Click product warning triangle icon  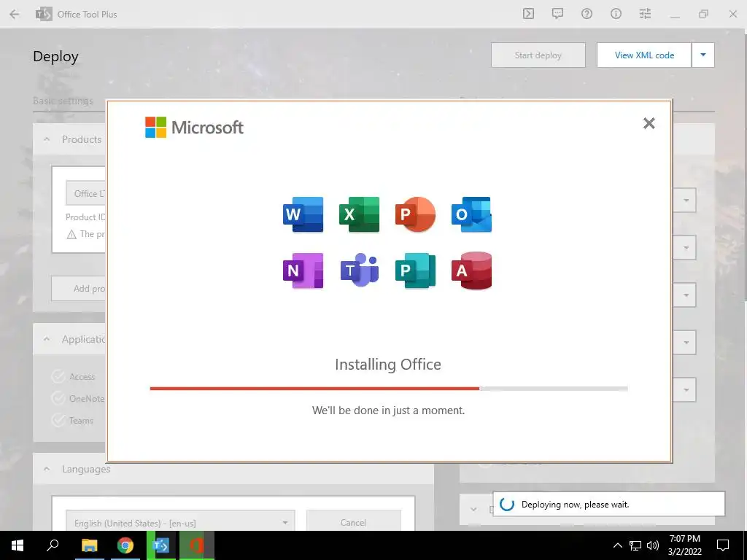71,234
